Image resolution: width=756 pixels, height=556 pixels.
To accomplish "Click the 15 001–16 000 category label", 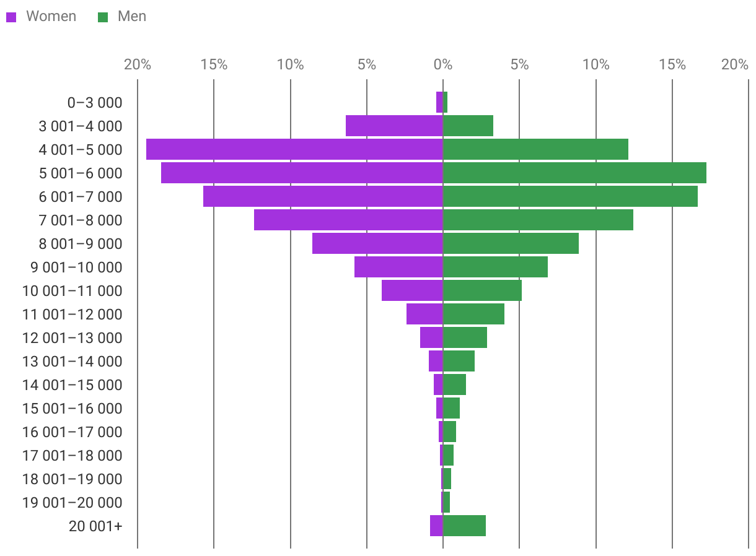I will [x=73, y=409].
